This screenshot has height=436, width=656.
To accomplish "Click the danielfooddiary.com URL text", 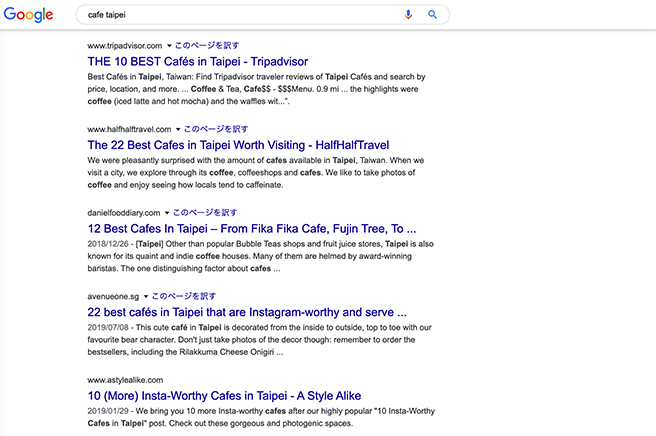I will [124, 213].
